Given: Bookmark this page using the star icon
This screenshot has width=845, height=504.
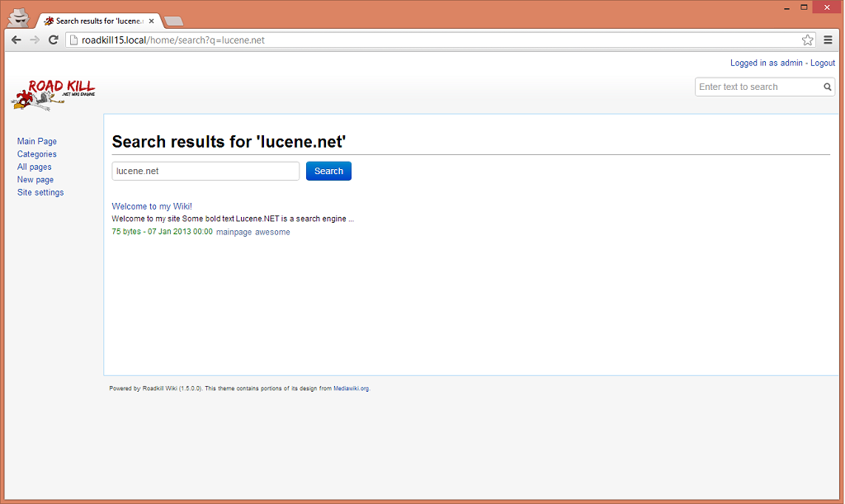Looking at the screenshot, I should coord(807,40).
